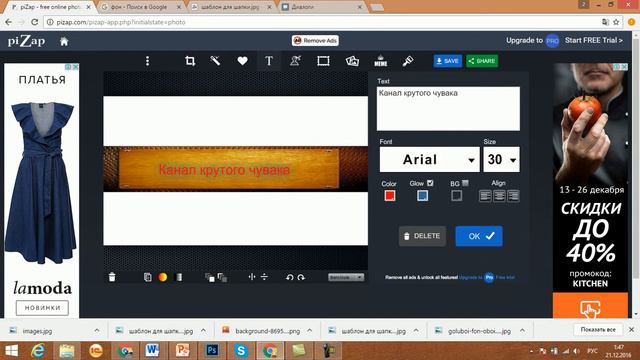The image size is (640, 360).
Task: Align text right
Action: [x=513, y=196]
